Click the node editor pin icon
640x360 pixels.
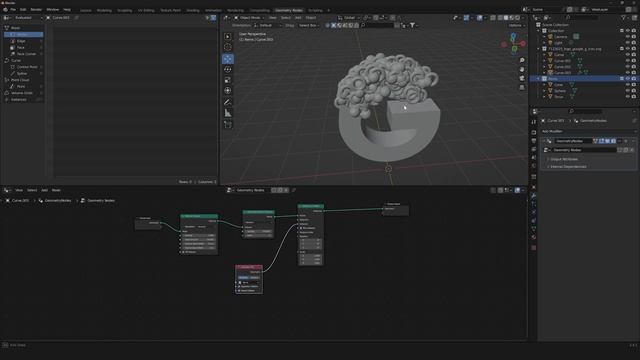click(x=293, y=190)
